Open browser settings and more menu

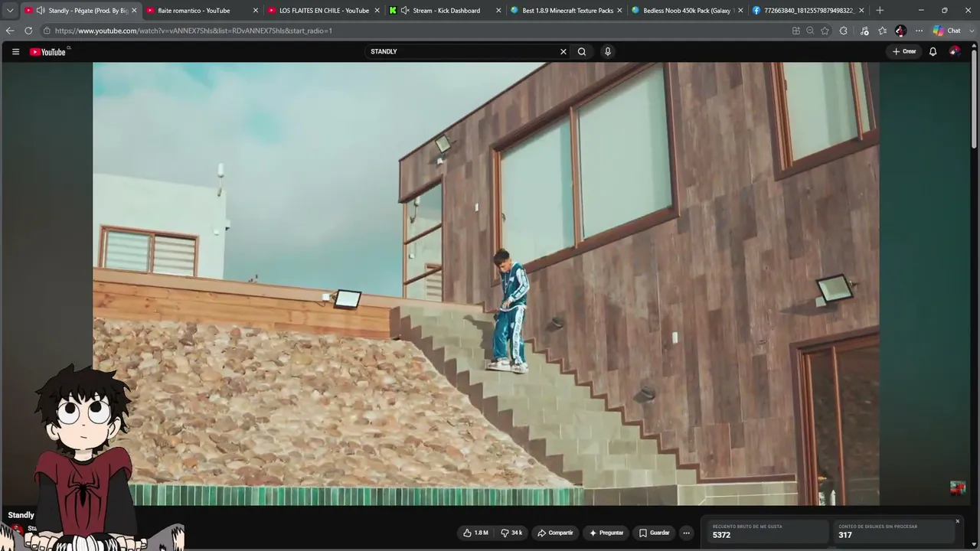coord(919,31)
